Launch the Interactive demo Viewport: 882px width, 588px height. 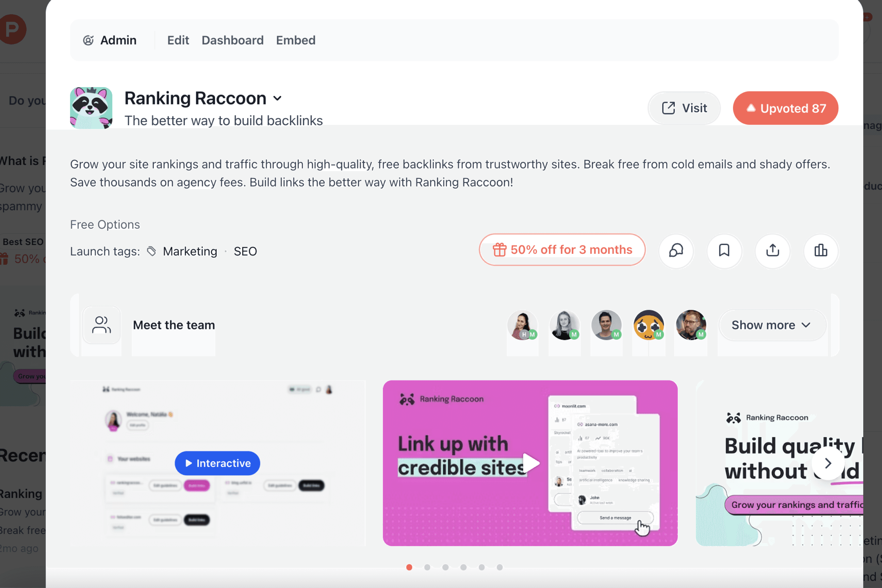[217, 463]
